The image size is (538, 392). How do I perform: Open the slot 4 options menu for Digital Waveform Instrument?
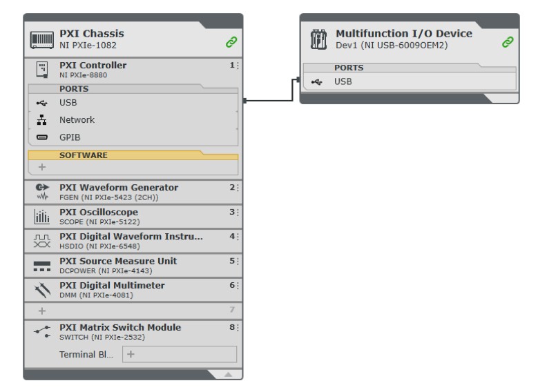pyautogui.click(x=237, y=237)
